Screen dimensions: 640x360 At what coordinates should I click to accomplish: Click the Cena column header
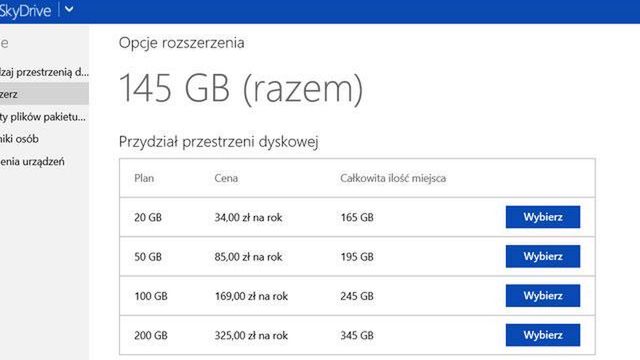(x=226, y=178)
